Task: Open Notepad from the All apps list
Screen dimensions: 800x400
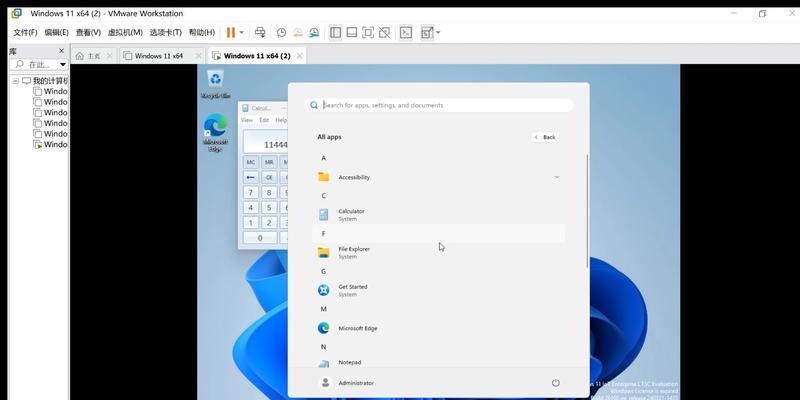Action: [x=439, y=363]
